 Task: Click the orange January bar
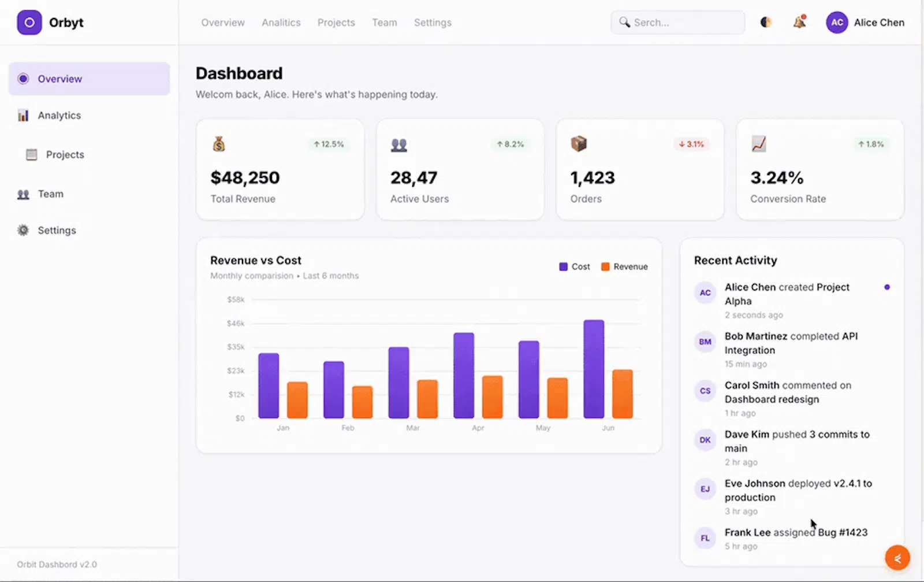click(x=297, y=400)
